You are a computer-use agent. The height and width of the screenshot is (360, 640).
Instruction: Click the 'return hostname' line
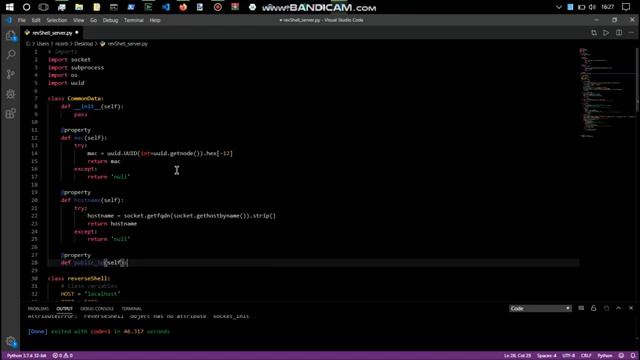(x=112, y=224)
